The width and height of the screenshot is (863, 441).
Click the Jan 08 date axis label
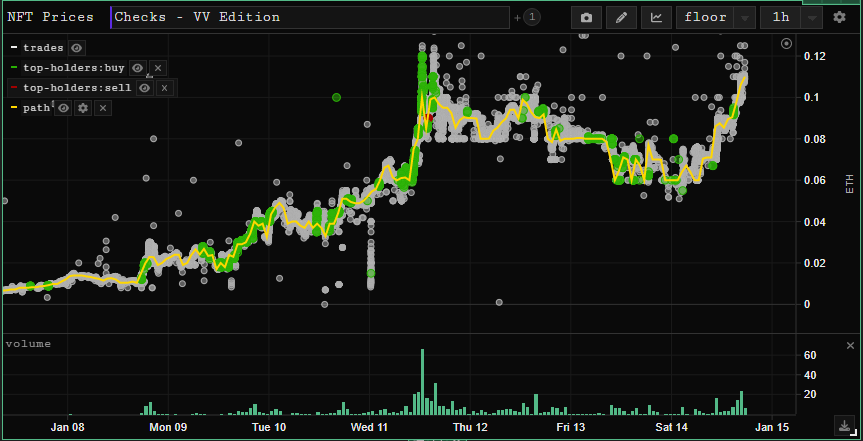click(x=70, y=427)
